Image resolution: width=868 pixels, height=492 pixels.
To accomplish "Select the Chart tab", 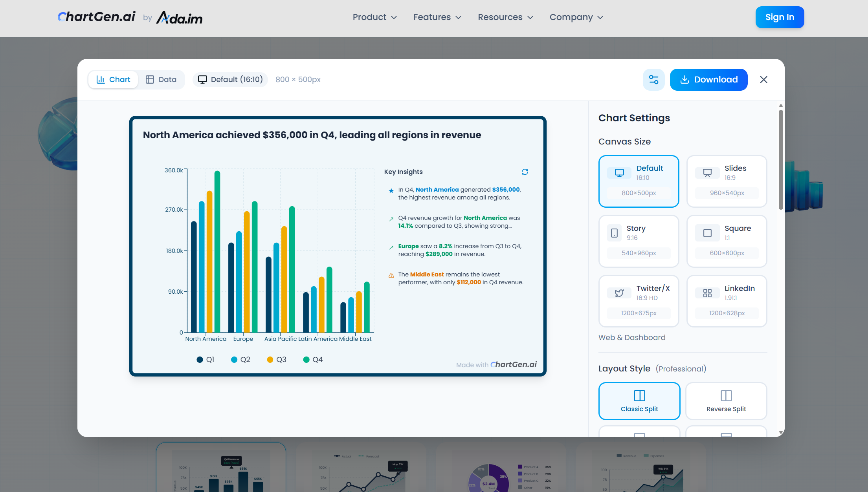I will coord(113,79).
